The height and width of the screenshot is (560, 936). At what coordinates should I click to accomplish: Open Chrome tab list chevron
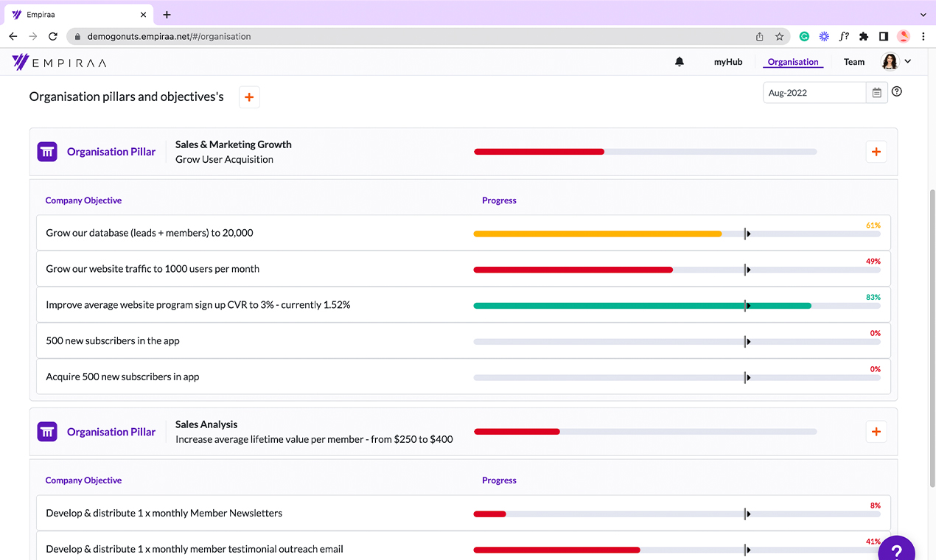(x=923, y=15)
